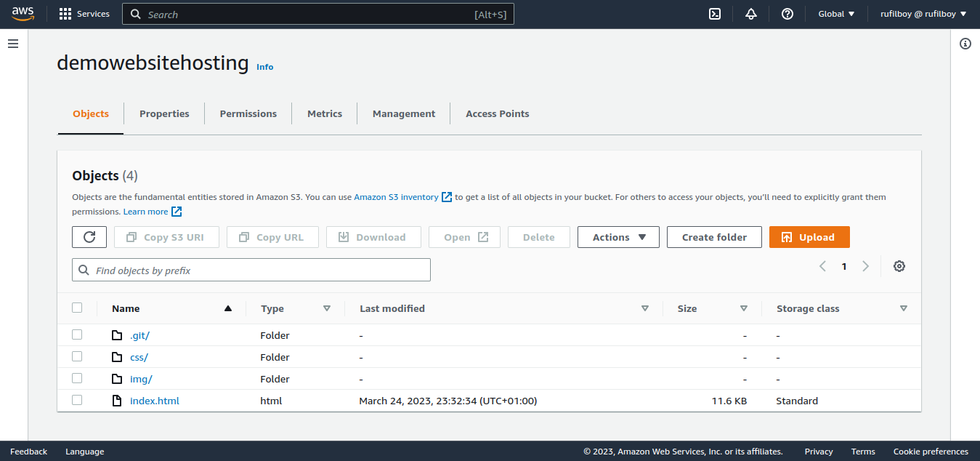Go to next page of objects
The image size is (980, 461).
click(x=865, y=266)
